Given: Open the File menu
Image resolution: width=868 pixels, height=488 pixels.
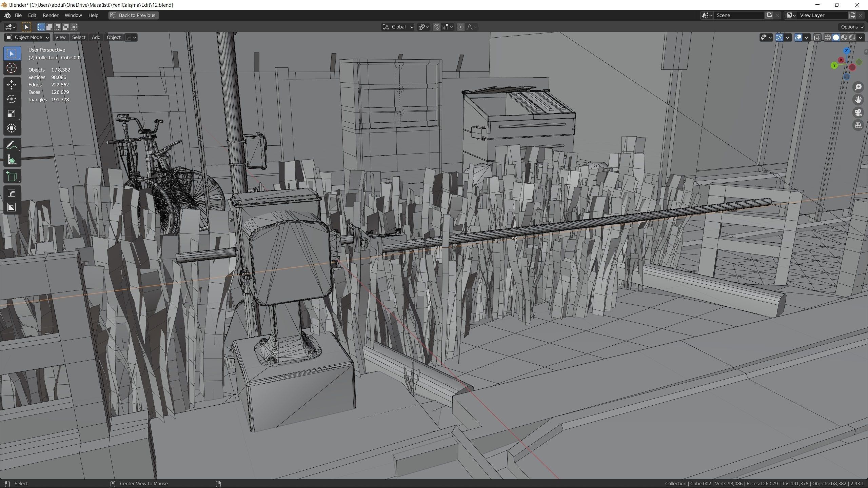Looking at the screenshot, I should click(x=18, y=15).
